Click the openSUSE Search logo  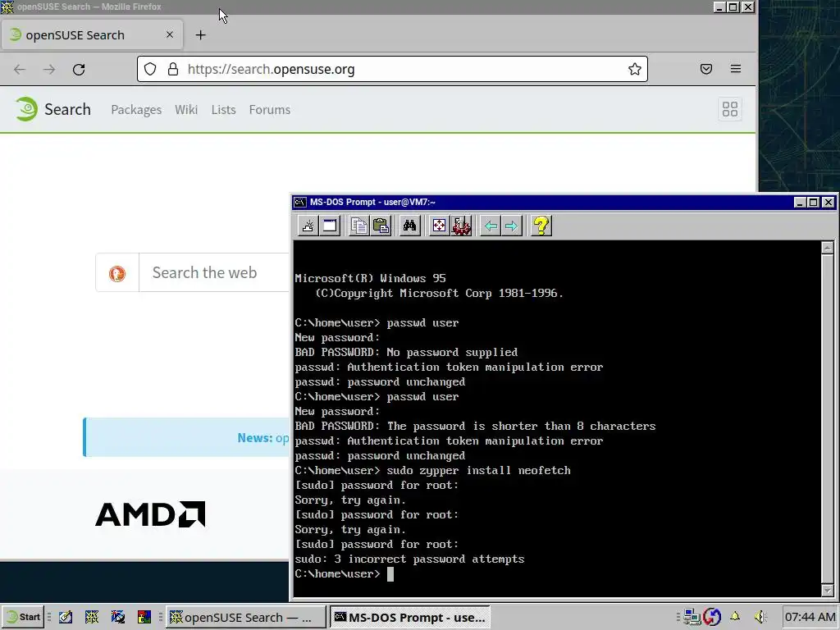point(52,109)
